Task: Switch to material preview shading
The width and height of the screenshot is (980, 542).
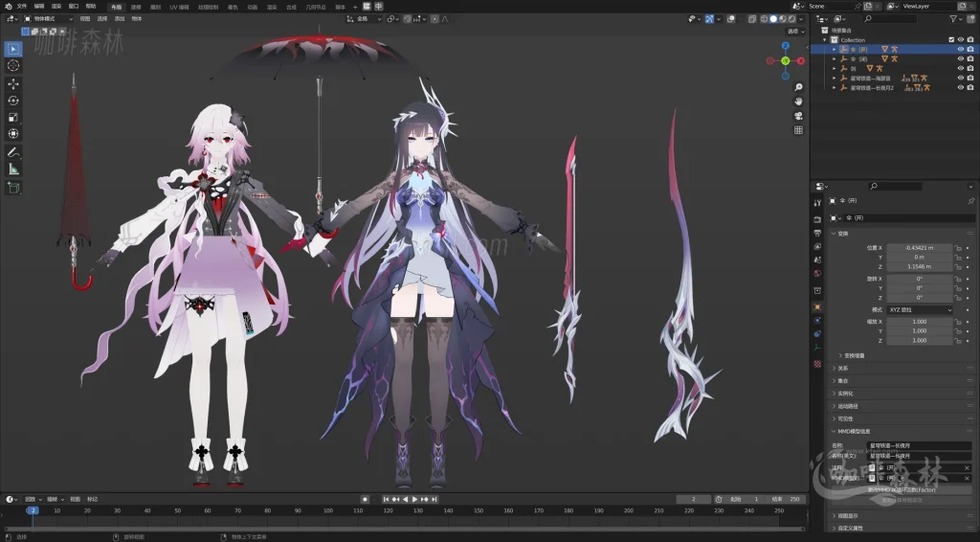Action: (783, 19)
